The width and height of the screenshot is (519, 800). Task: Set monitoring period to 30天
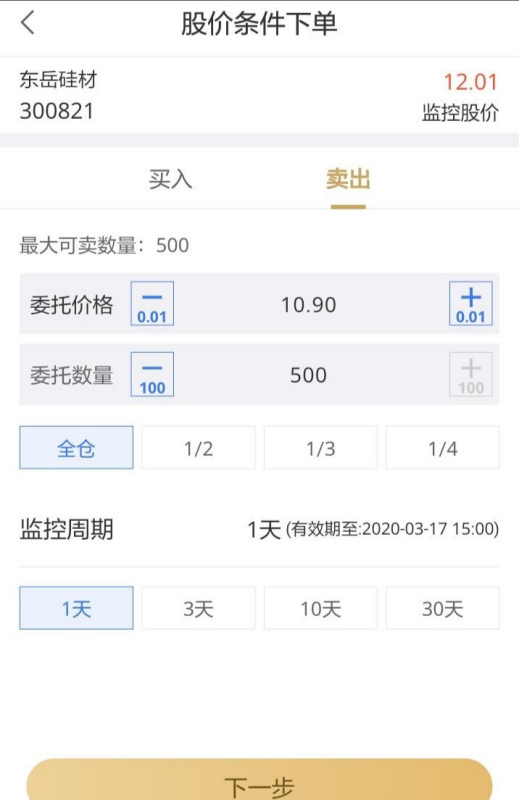(x=442, y=608)
